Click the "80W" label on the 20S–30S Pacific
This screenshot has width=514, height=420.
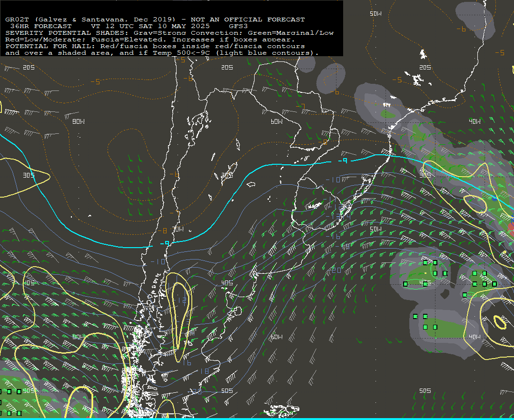tap(79, 121)
